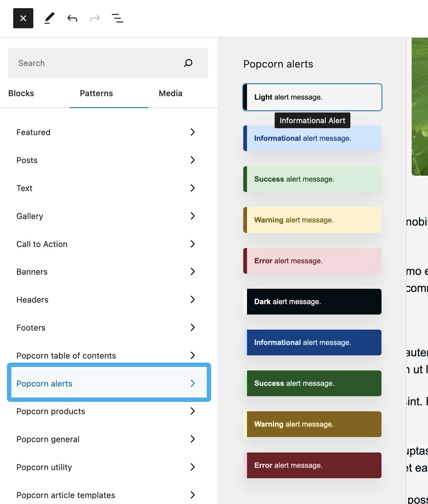Insert the dark green Success alert pattern
The image size is (428, 504).
pyautogui.click(x=312, y=383)
